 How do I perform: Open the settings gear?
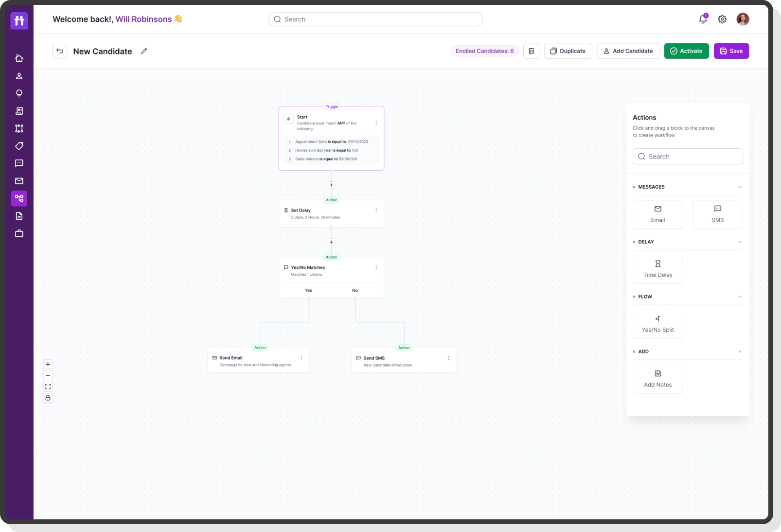(x=722, y=19)
